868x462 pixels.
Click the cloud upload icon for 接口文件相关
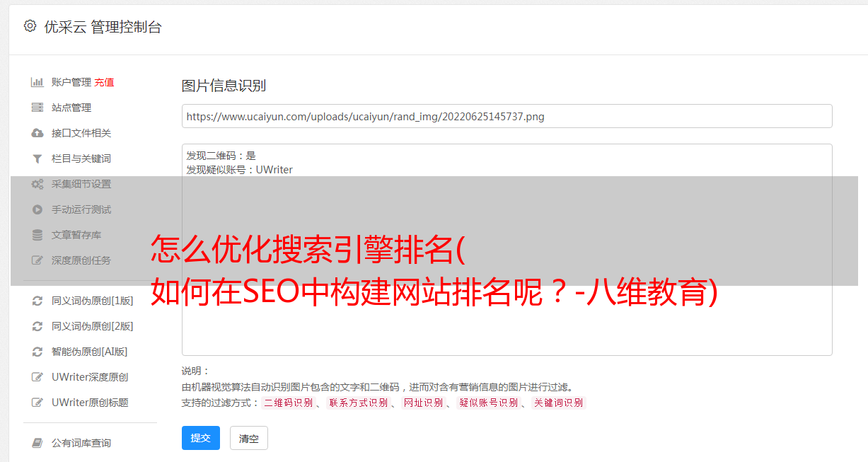[x=37, y=133]
